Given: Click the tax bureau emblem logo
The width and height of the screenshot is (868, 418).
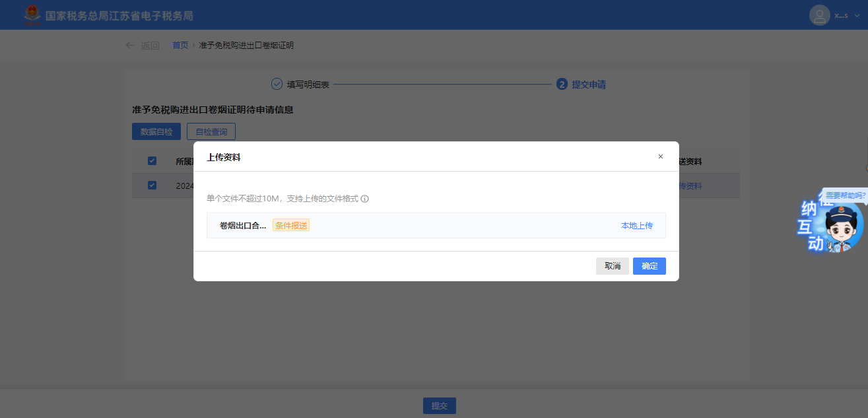Looking at the screenshot, I should click(32, 15).
